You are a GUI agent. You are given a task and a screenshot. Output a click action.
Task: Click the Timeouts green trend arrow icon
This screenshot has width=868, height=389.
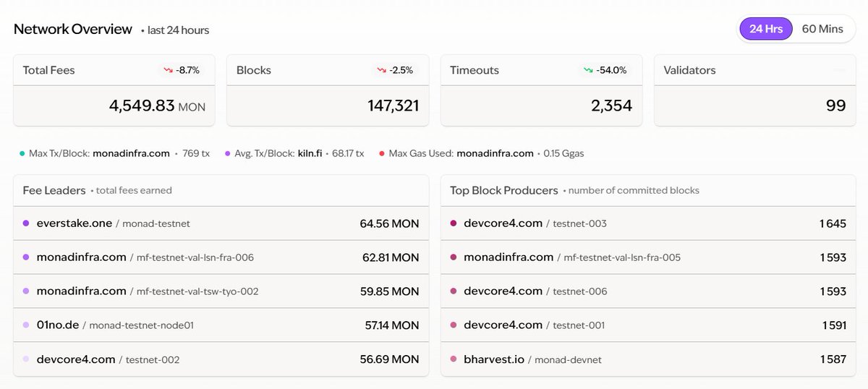tap(589, 70)
